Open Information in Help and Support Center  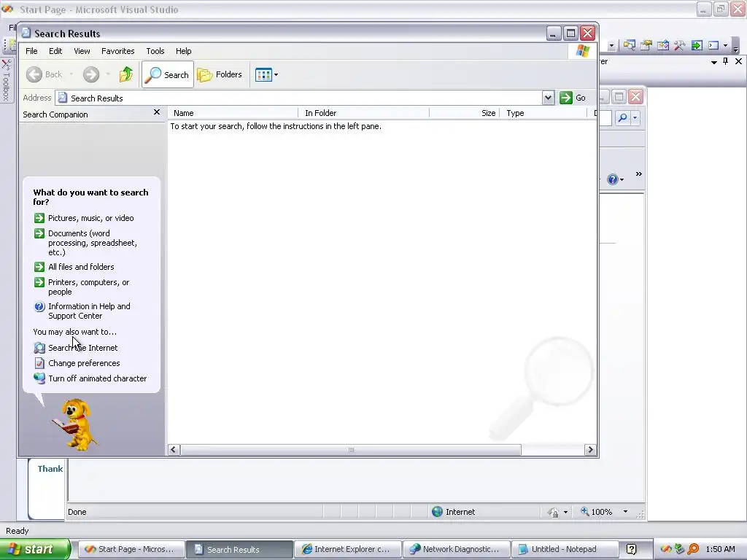(x=89, y=311)
